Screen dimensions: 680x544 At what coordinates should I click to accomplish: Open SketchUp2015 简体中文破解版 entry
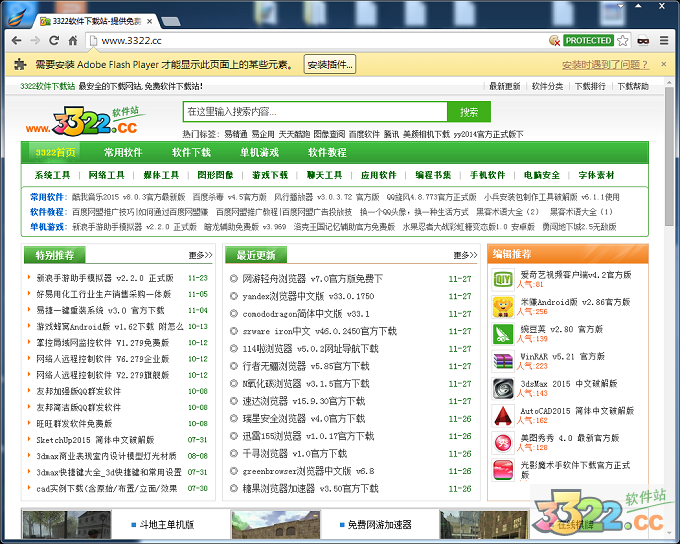95,440
